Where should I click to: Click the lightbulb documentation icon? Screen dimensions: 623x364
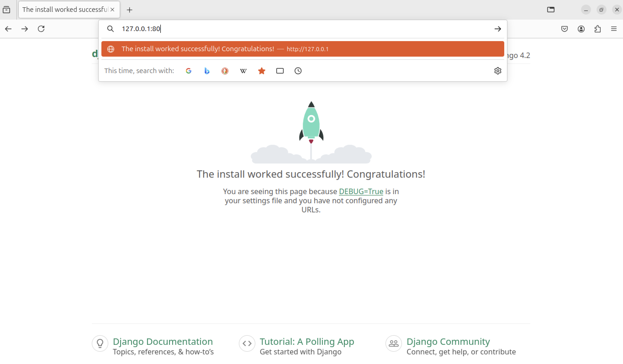pyautogui.click(x=100, y=343)
